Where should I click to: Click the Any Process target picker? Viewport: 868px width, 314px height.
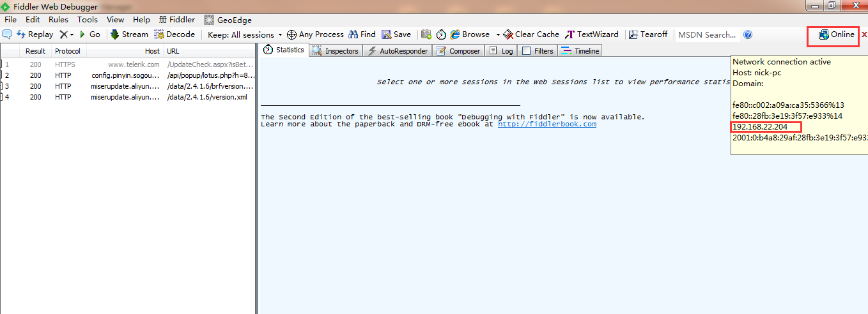[315, 34]
